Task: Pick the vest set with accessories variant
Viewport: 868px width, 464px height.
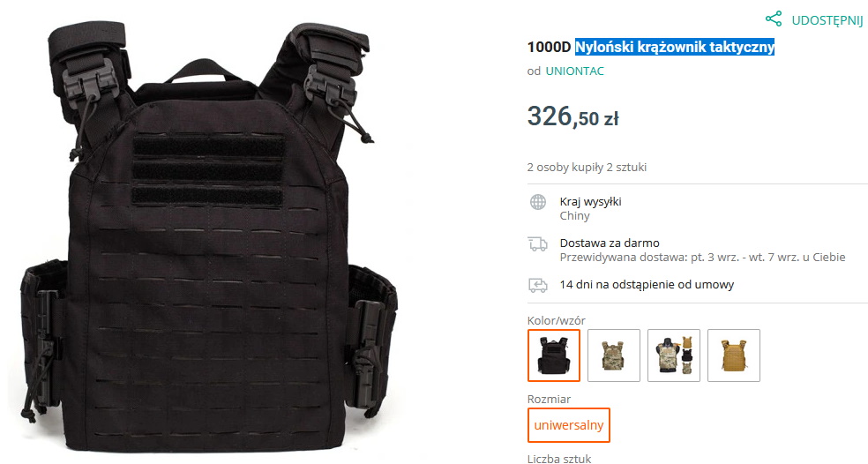Action: click(674, 355)
